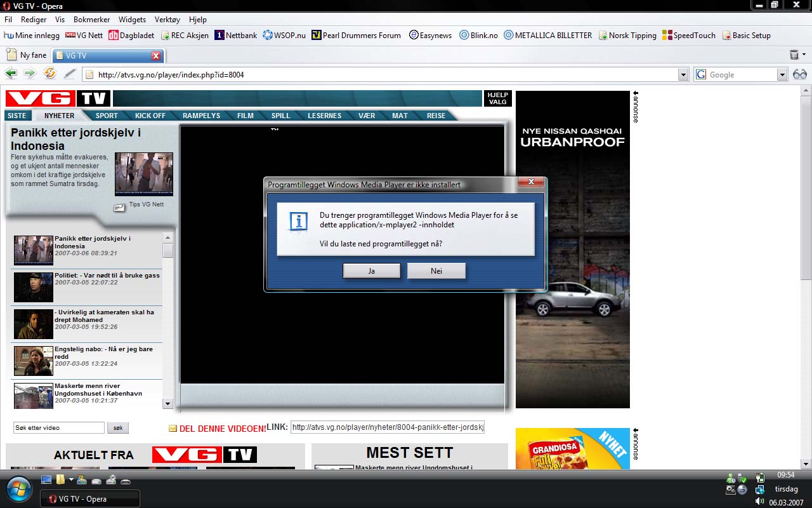The image size is (812, 508).
Task: Expand the Google search engine dropdown
Action: click(x=782, y=75)
